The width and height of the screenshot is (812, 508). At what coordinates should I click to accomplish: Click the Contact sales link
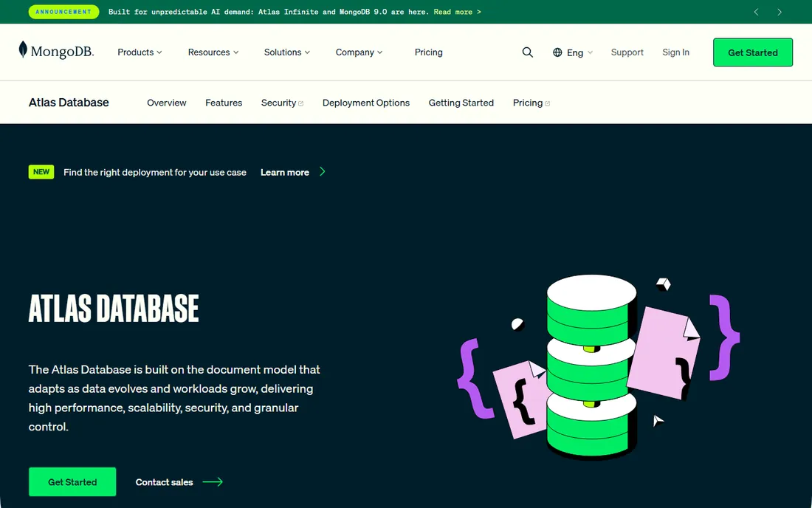[x=164, y=482]
